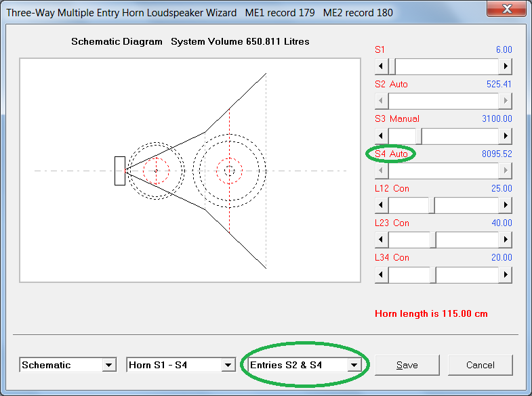This screenshot has height=396, width=532.
Task: Click the S1 slider right arrow
Action: tap(505, 66)
